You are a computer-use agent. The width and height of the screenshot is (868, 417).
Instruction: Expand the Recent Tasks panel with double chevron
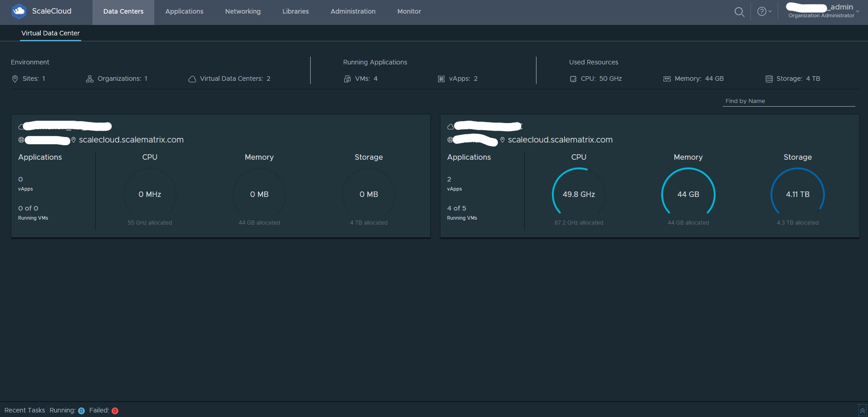coord(862,410)
